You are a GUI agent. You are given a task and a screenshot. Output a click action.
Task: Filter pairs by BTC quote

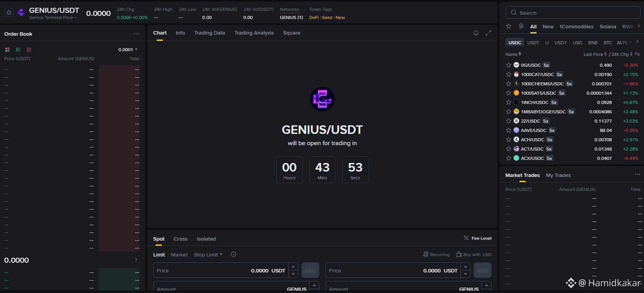click(608, 43)
